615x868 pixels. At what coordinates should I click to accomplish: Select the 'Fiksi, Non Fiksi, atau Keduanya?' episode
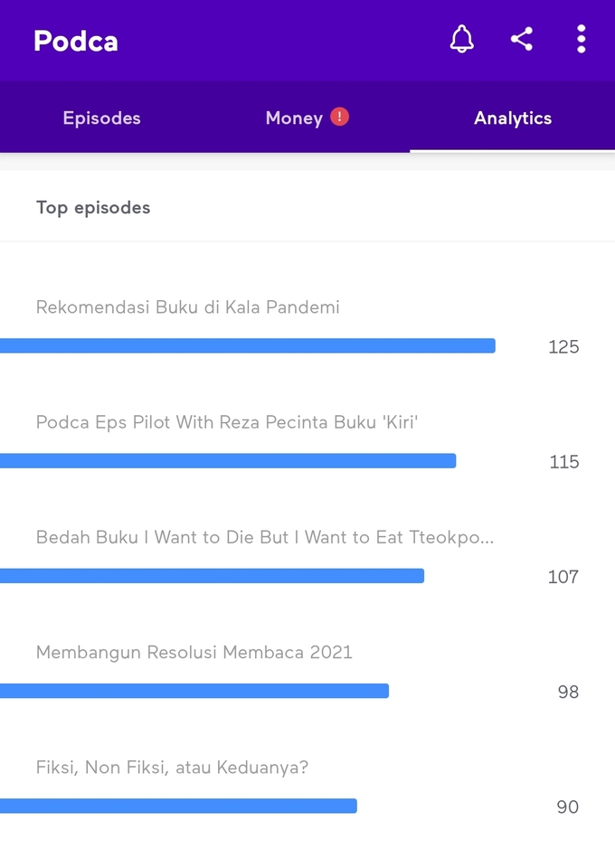click(171, 767)
